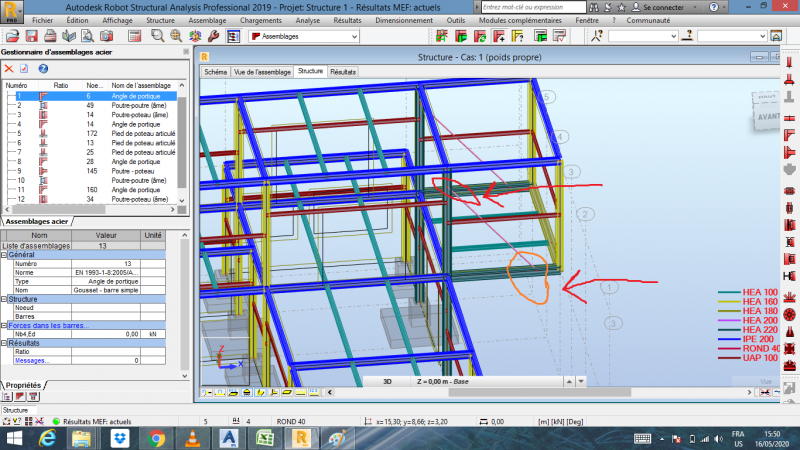This screenshot has height=450, width=800.
Task: Click the binoculars search icon in title bar
Action: coord(593,7)
